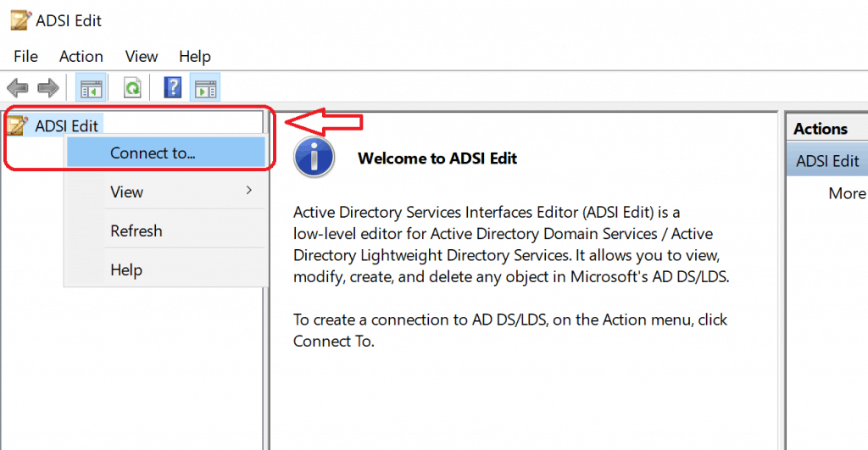868x450 pixels.
Task: Click the 'To create a connection' paragraph
Action: (x=509, y=331)
